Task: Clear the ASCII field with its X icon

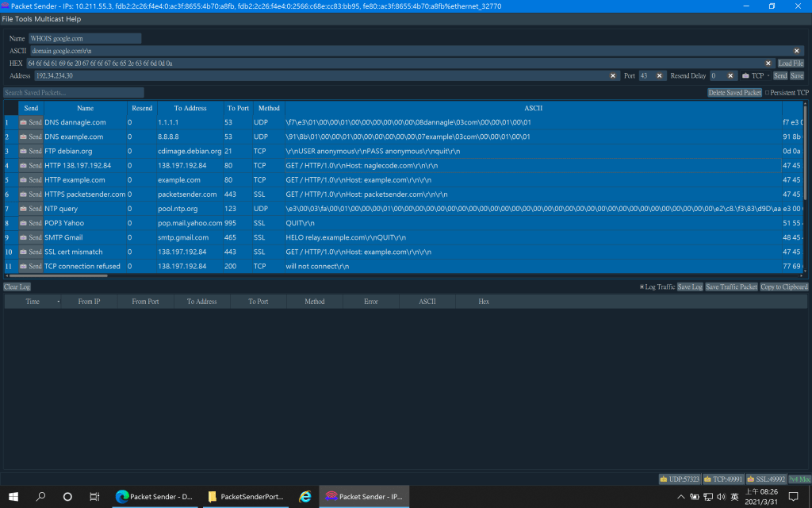Action: (x=797, y=51)
